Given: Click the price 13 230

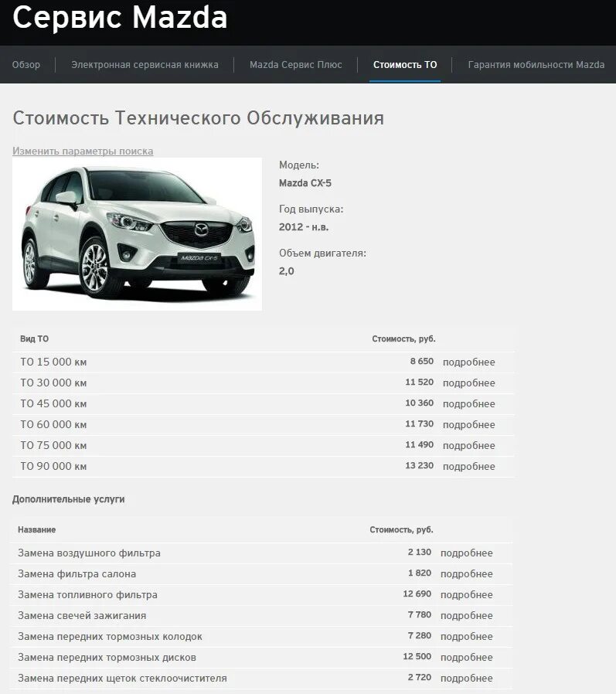Looking at the screenshot, I should click(x=420, y=465).
